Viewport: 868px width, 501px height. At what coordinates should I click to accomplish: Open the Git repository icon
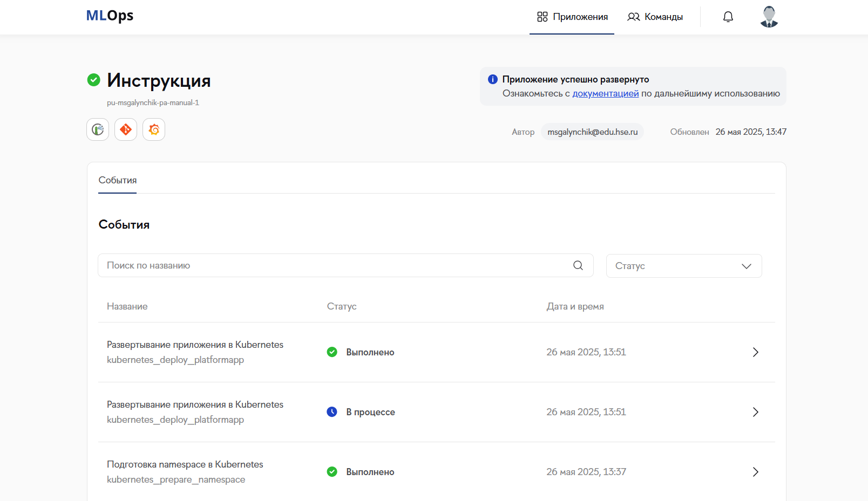[126, 129]
